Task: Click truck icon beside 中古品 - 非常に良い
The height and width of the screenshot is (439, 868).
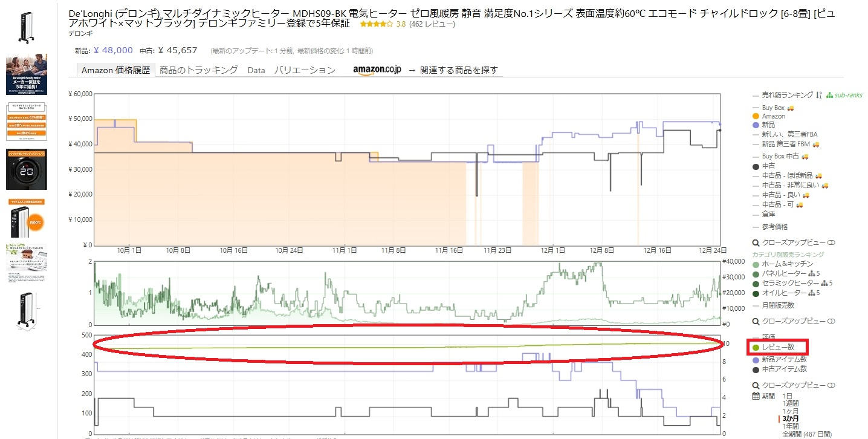Action: tap(825, 185)
